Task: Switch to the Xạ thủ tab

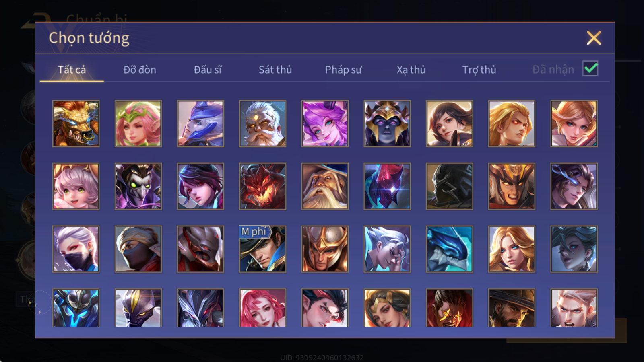Action: [411, 70]
